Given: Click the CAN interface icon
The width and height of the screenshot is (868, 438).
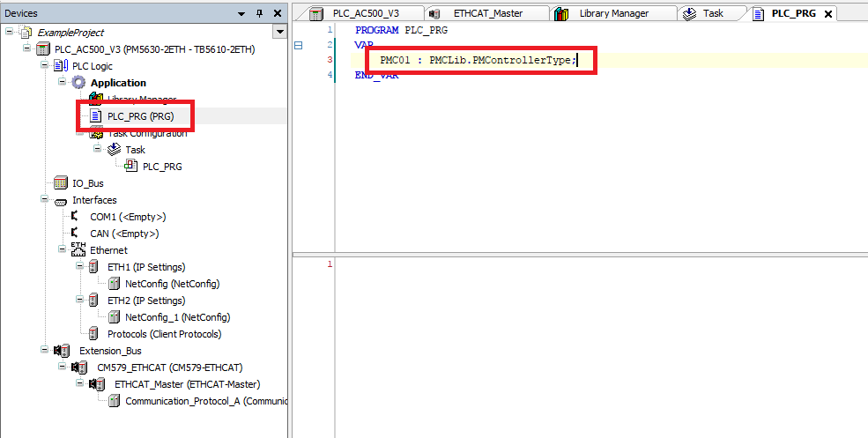Looking at the screenshot, I should [x=75, y=234].
